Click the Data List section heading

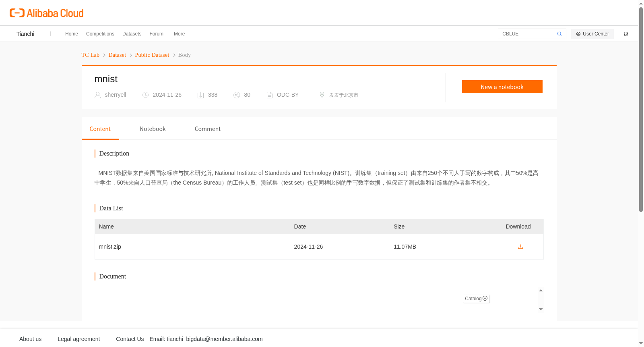[x=111, y=208]
